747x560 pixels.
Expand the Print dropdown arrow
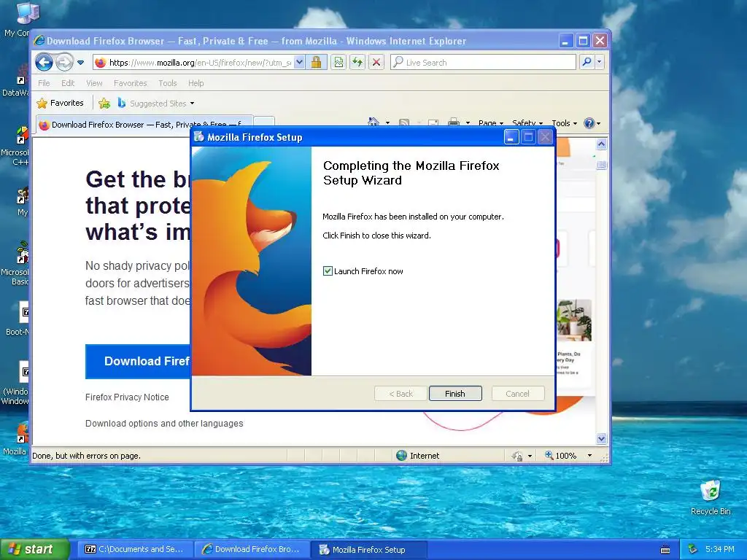pyautogui.click(x=468, y=122)
